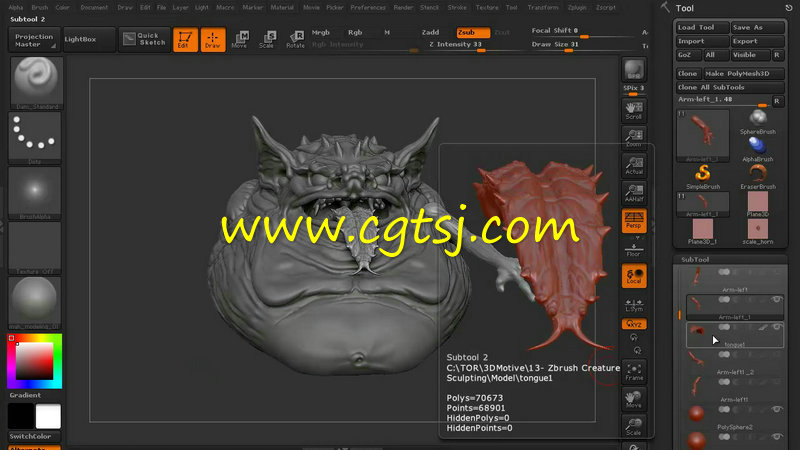Image resolution: width=800 pixels, height=450 pixels.
Task: Click the Scale view icon in right shelf
Action: tap(634, 427)
